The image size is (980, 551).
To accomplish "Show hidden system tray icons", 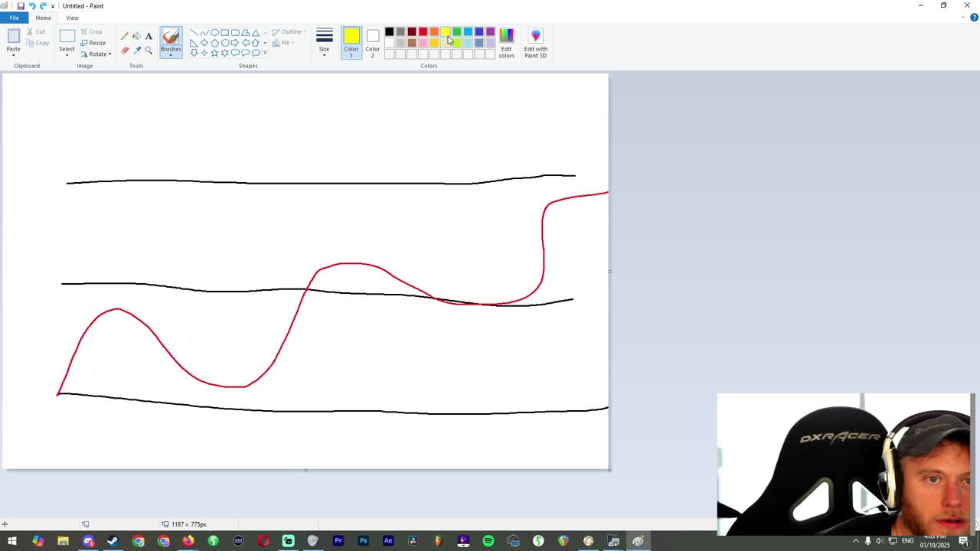I will tap(855, 541).
